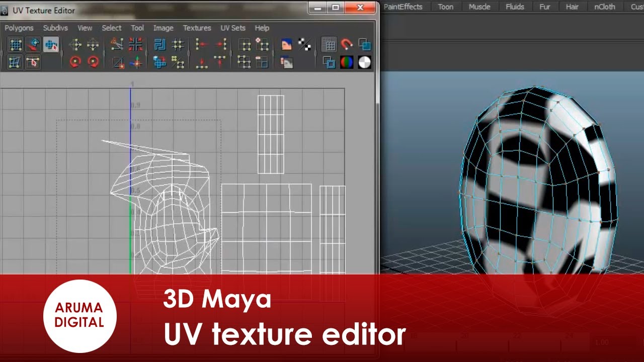Click the Unfold UVs icon

pyautogui.click(x=160, y=62)
